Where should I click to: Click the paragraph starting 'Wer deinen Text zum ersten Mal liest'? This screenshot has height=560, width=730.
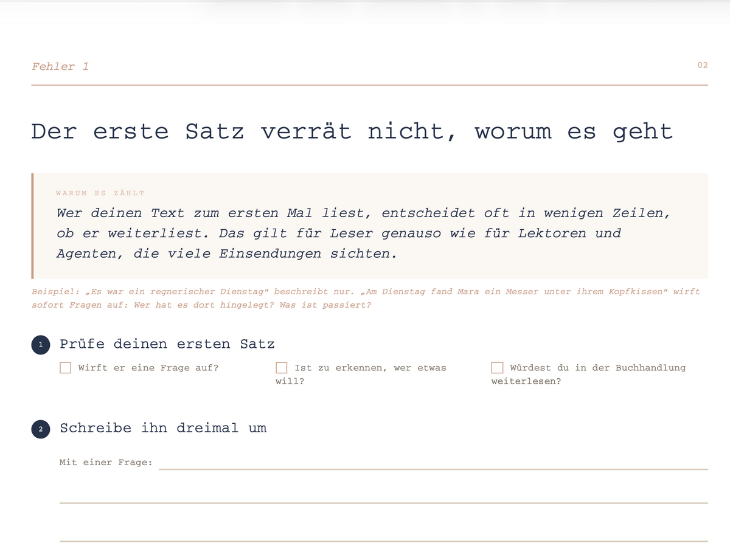click(x=364, y=233)
